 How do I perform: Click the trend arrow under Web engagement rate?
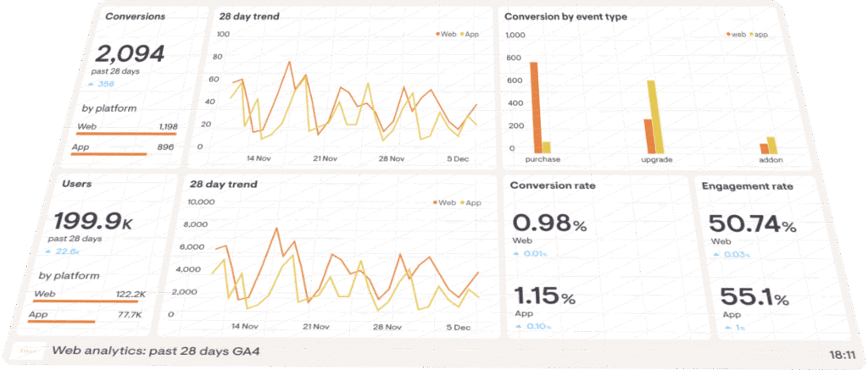point(717,254)
